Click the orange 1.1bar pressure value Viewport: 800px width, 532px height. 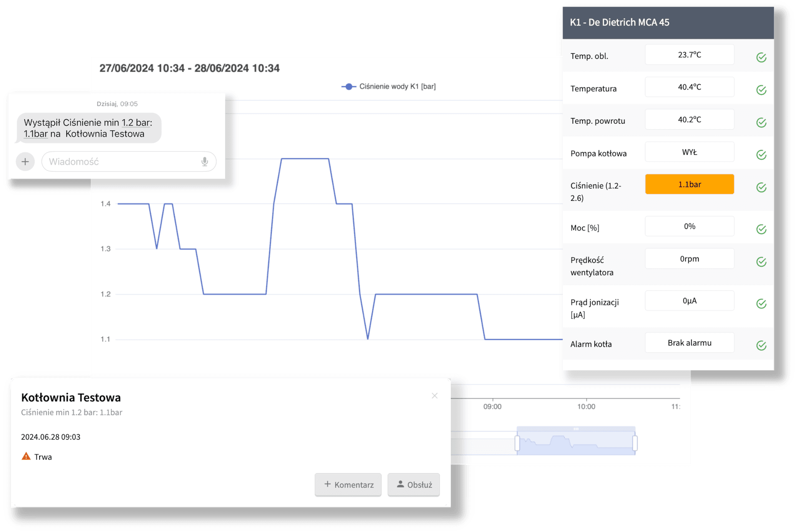689,184
